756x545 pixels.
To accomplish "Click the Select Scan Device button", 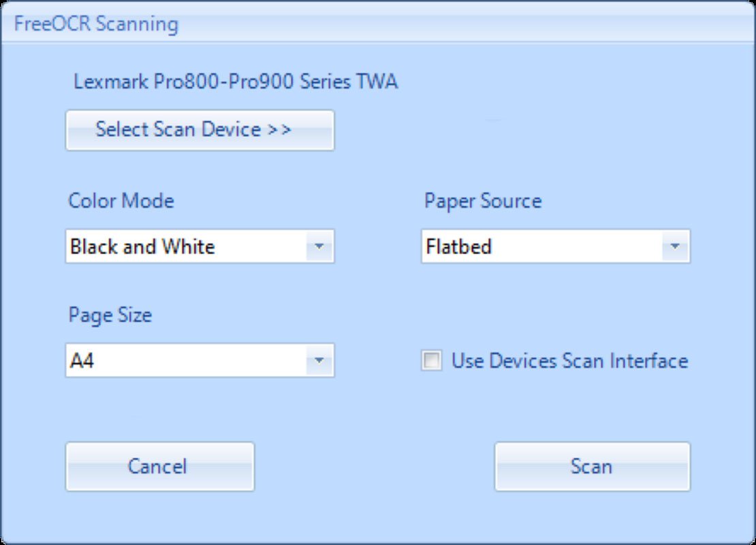I will tap(200, 129).
